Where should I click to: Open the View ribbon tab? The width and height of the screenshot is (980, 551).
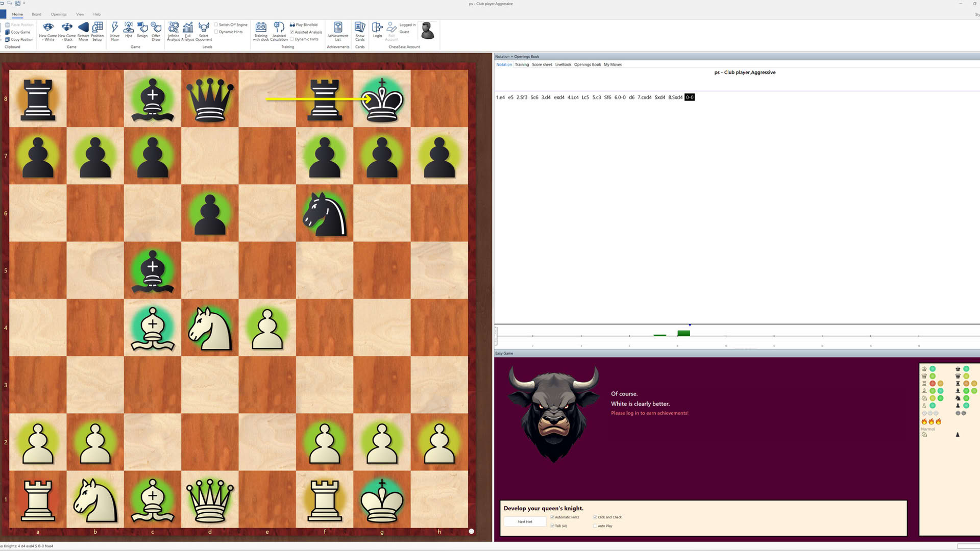click(x=80, y=14)
